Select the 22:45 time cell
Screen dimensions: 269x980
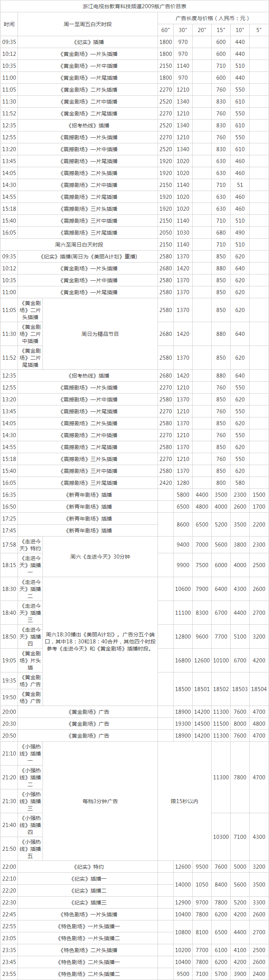coord(9,914)
